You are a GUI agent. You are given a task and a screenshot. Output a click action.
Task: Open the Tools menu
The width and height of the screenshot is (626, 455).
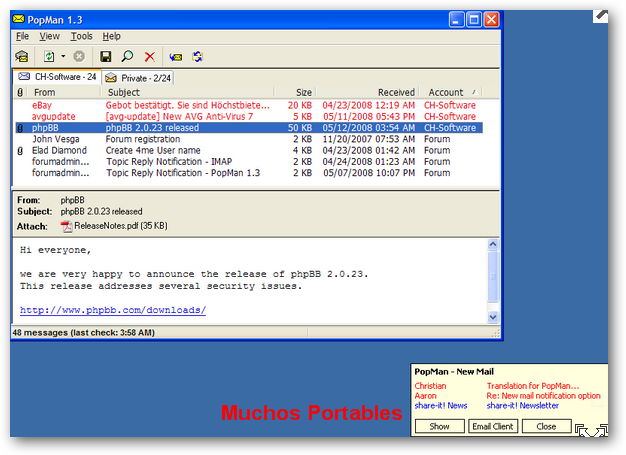(81, 36)
